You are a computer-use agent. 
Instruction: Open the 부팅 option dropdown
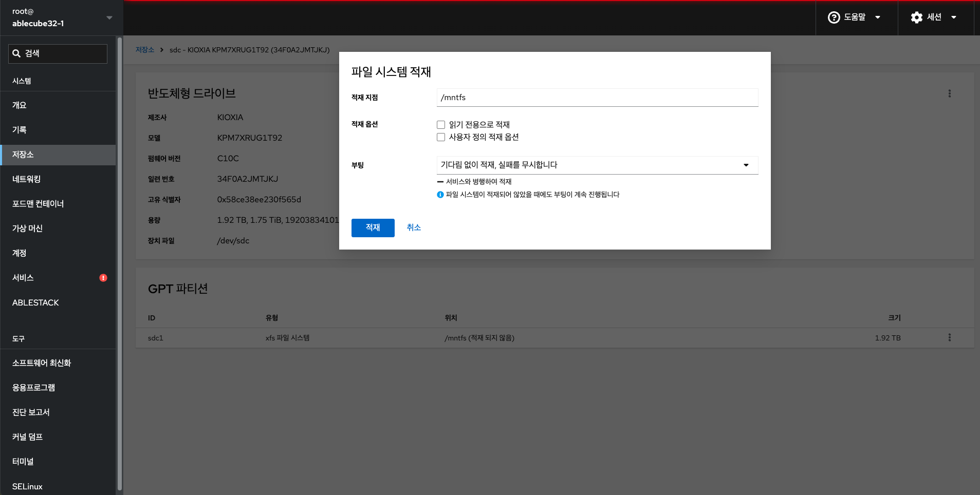597,165
